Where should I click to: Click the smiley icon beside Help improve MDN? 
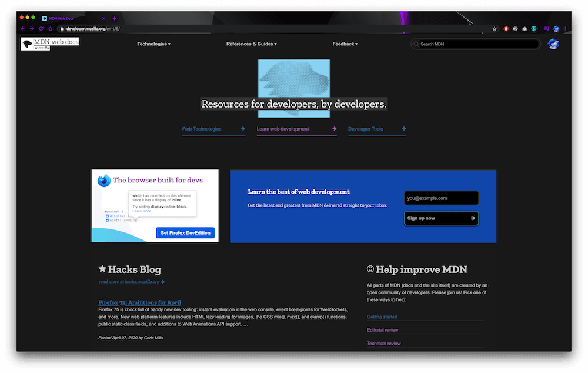[x=370, y=268]
